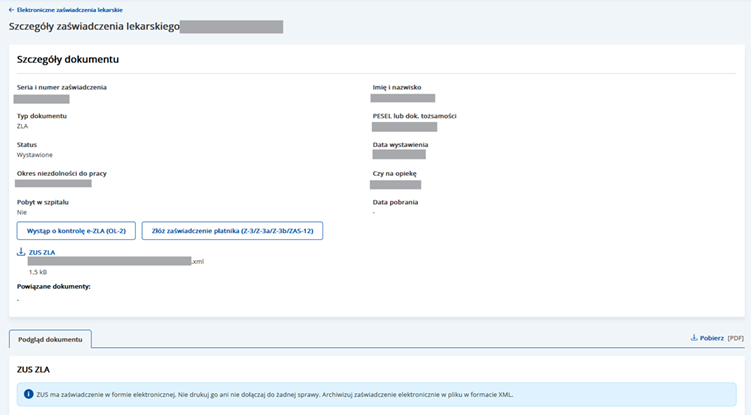Click the info icon in blue notice
751x415 pixels.
coord(27,394)
